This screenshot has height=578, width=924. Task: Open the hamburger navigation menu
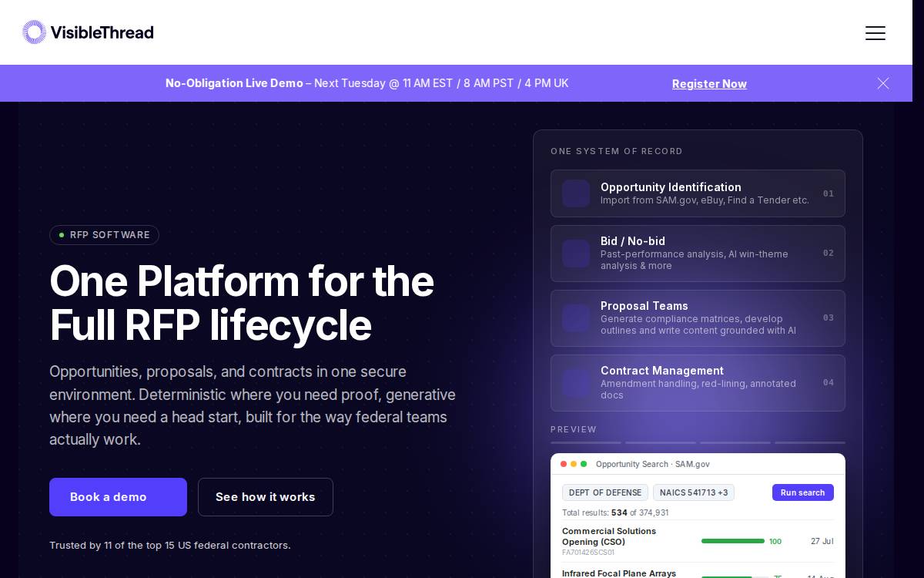click(x=875, y=32)
